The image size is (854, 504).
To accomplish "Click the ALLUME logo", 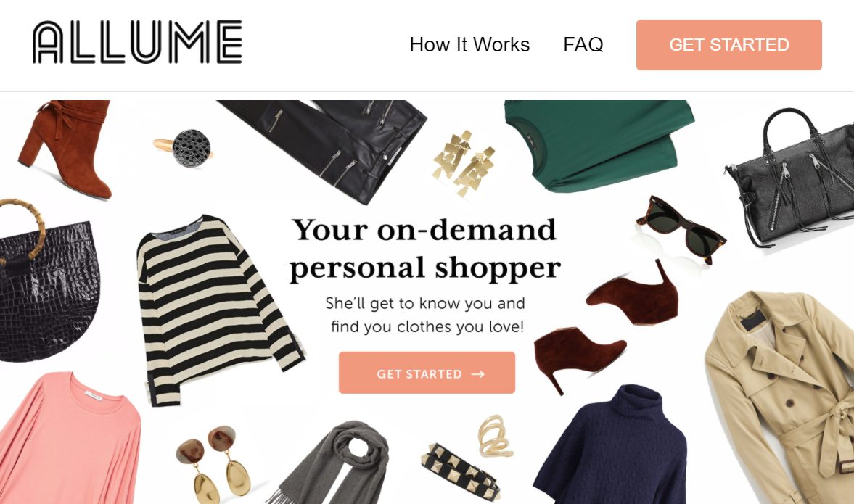I will [x=137, y=43].
